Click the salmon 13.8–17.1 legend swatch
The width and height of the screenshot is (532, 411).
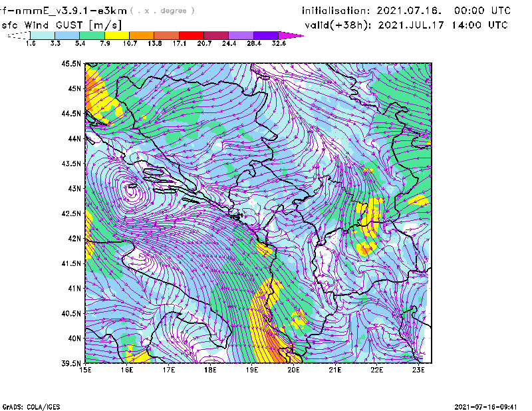tap(167, 35)
